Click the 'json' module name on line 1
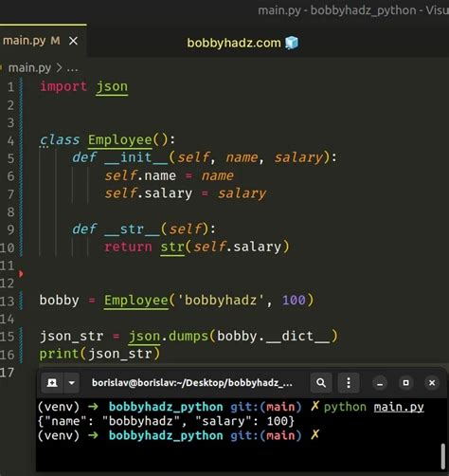This screenshot has height=476, width=449. (x=112, y=87)
